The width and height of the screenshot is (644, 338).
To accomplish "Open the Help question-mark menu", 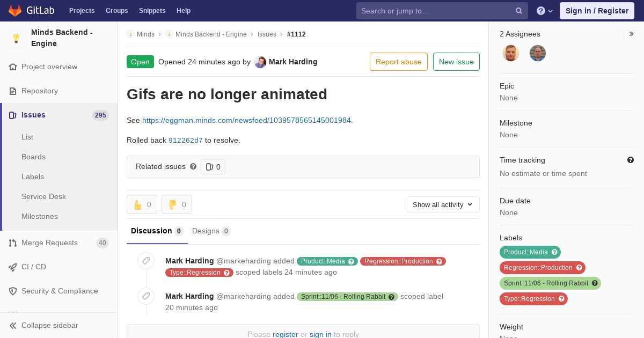I will [x=545, y=11].
